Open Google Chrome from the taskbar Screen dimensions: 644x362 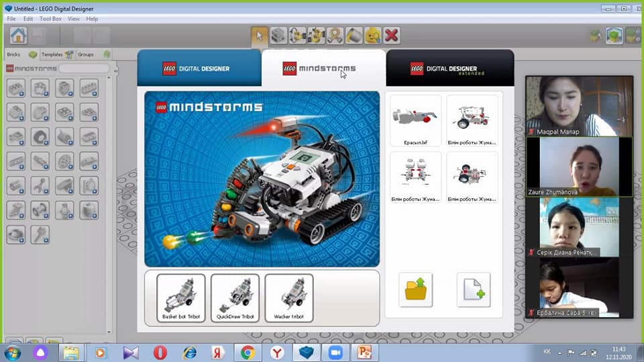248,353
